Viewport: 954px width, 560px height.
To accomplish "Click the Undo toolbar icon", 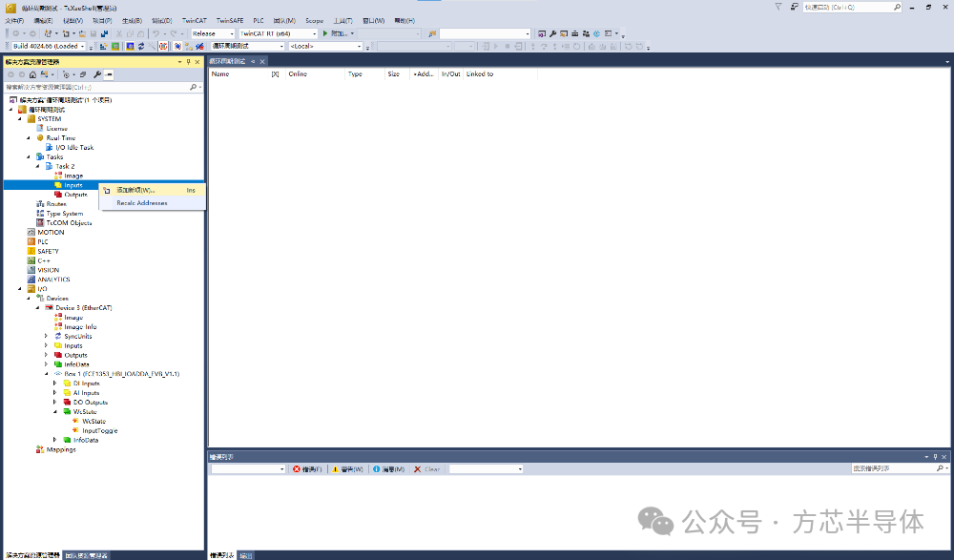I will [156, 33].
